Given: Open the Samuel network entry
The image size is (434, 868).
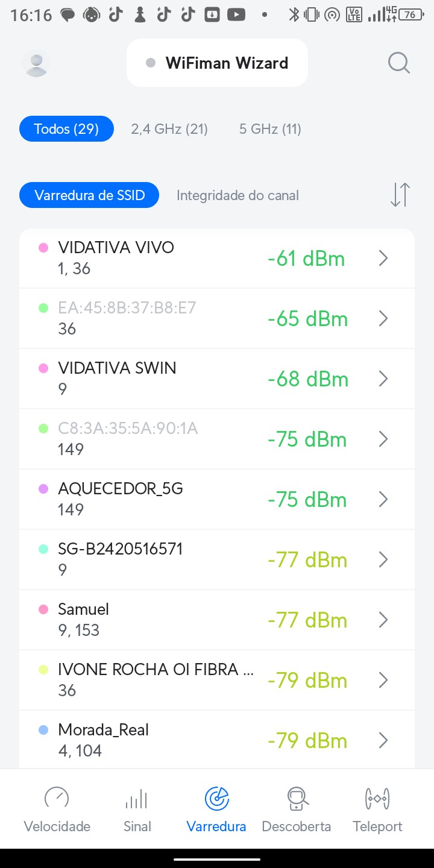Looking at the screenshot, I should [x=181, y=620].
